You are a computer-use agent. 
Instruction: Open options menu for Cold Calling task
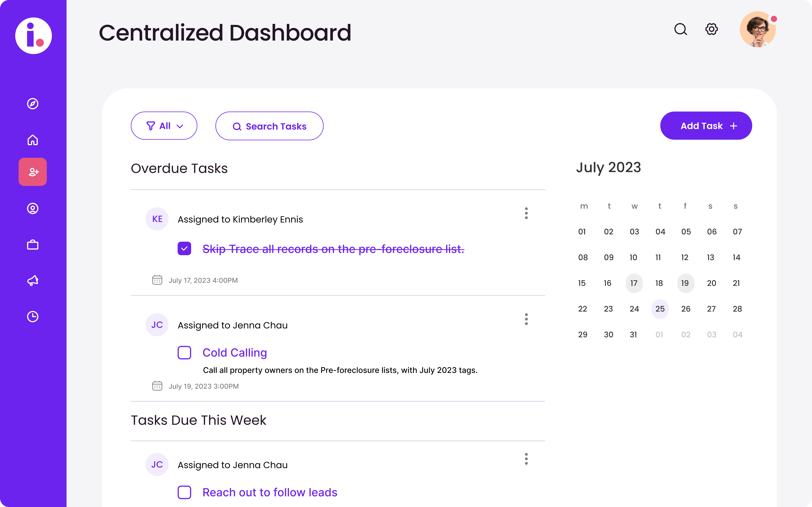pyautogui.click(x=526, y=319)
